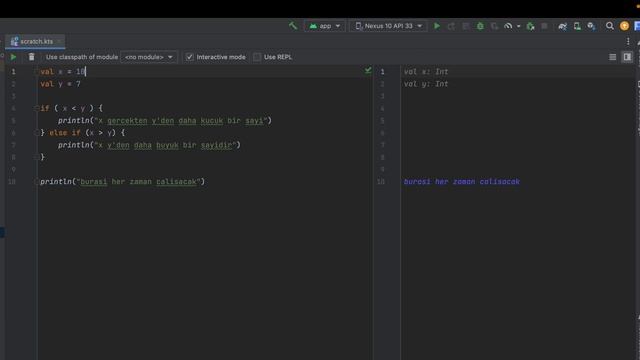The width and height of the screenshot is (640, 360).
Task: Click the Sync Project with Gradle Files icon
Action: (562, 26)
